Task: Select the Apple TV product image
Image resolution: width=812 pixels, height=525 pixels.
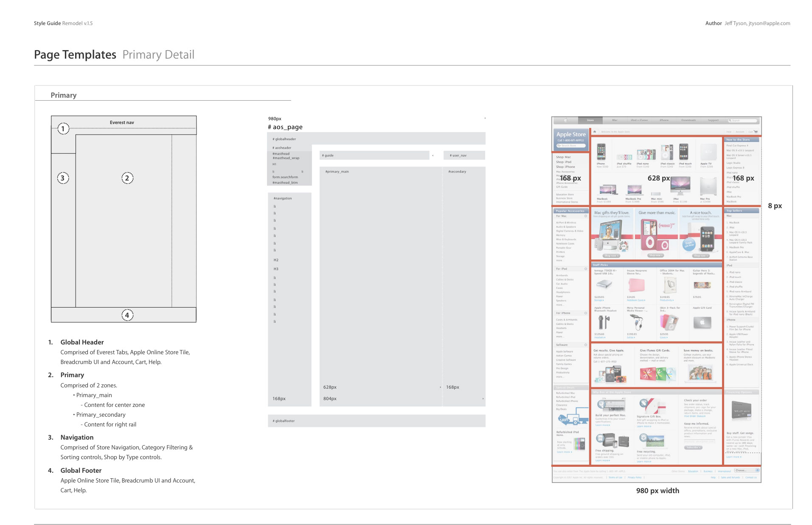Action: [708, 152]
